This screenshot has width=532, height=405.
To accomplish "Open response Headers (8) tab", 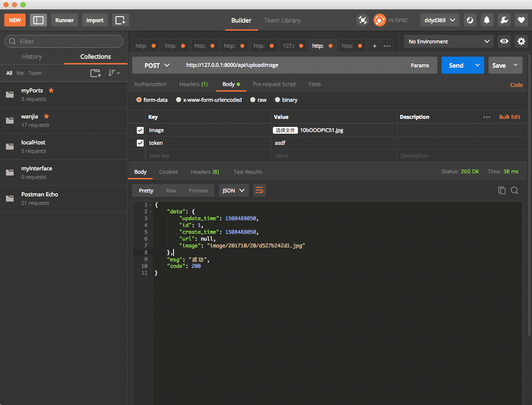I will point(205,172).
